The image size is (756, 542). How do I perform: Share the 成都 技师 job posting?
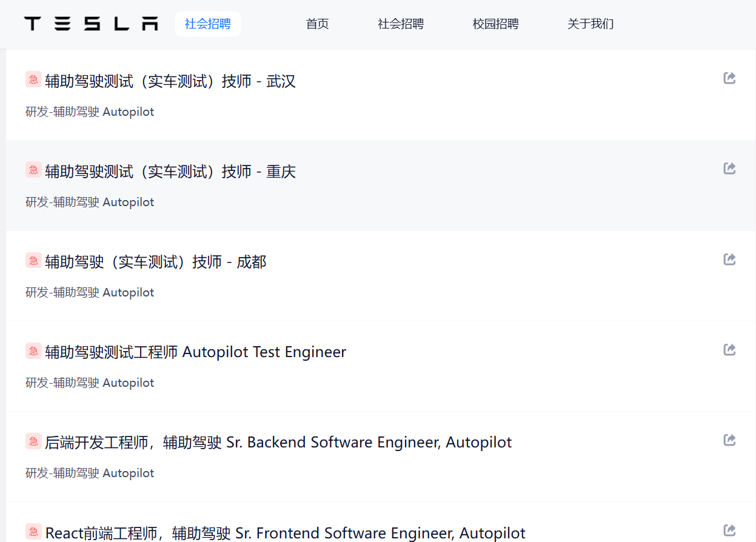(x=730, y=259)
